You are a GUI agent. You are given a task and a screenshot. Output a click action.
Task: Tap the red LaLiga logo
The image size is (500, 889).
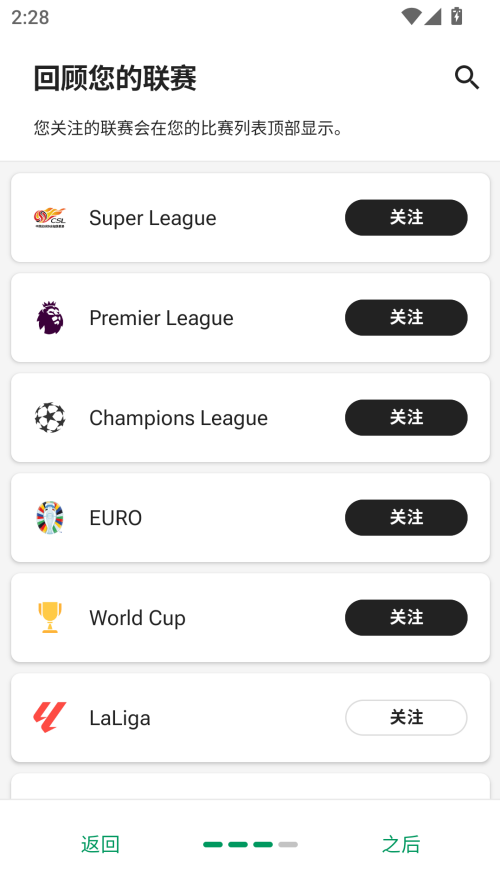(50, 717)
